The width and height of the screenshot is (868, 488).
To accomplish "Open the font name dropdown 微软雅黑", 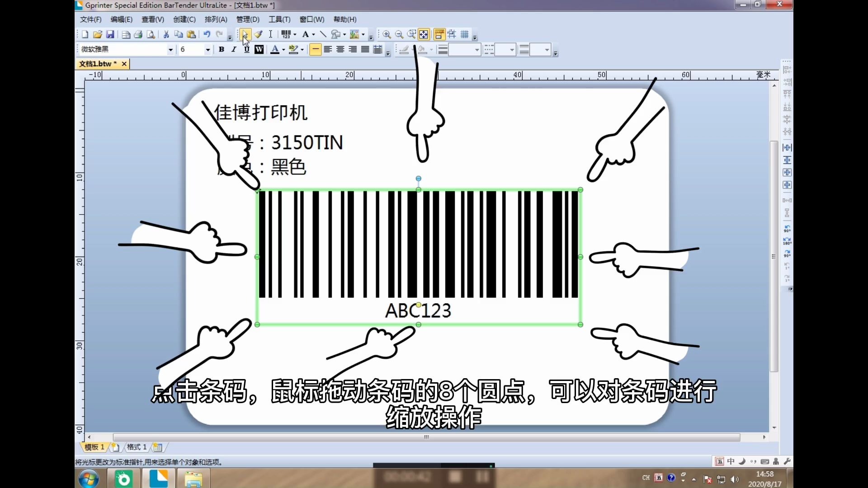I will 170,50.
